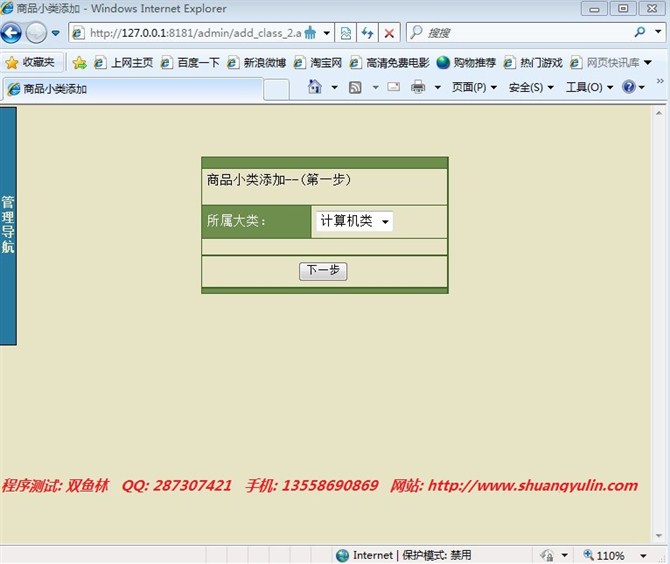Open a new tab with blank tab button
The image size is (670, 564).
[x=276, y=90]
